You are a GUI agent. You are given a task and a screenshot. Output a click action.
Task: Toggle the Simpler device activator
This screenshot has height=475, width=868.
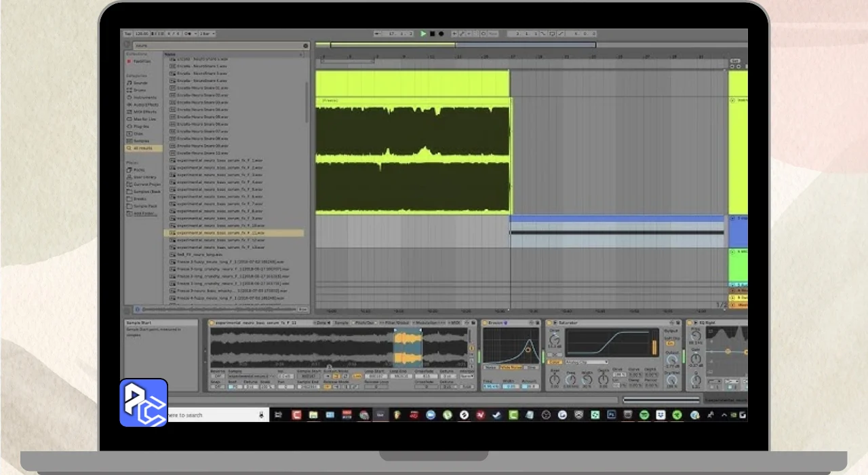(x=212, y=323)
